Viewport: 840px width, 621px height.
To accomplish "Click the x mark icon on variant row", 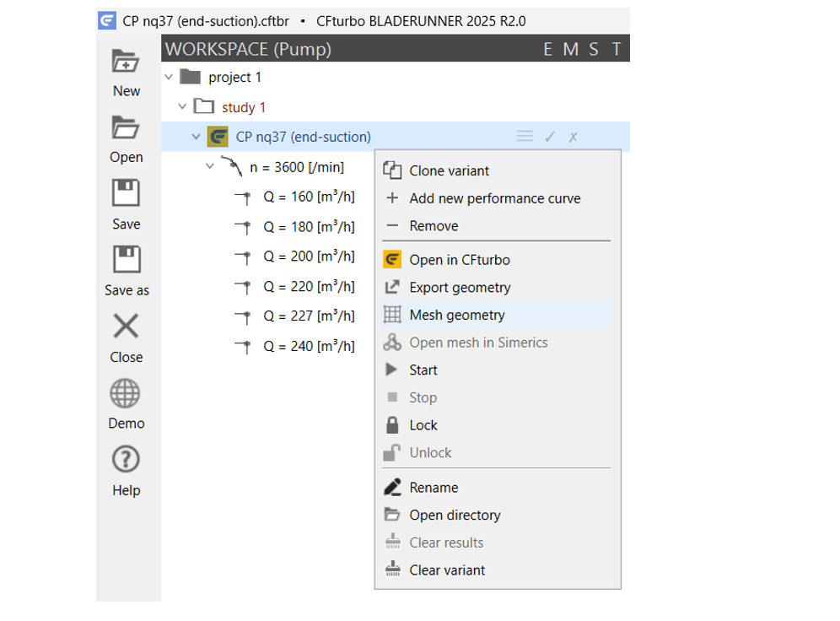I will tap(573, 138).
